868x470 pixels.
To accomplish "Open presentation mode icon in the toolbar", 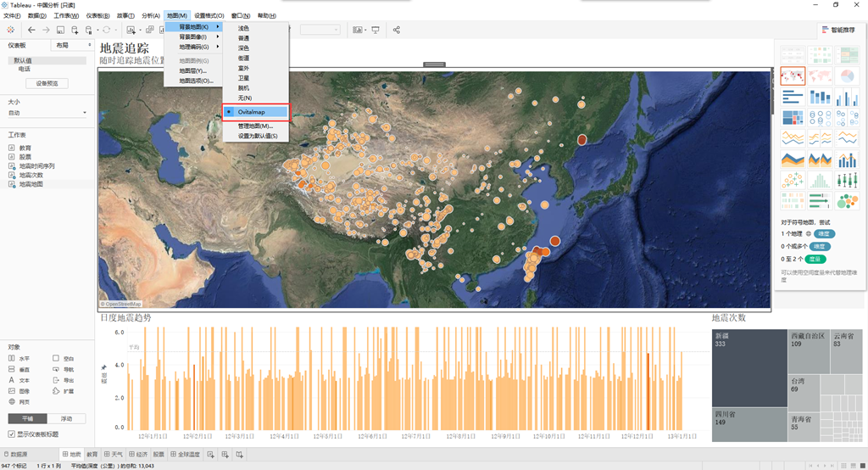I will [x=376, y=30].
